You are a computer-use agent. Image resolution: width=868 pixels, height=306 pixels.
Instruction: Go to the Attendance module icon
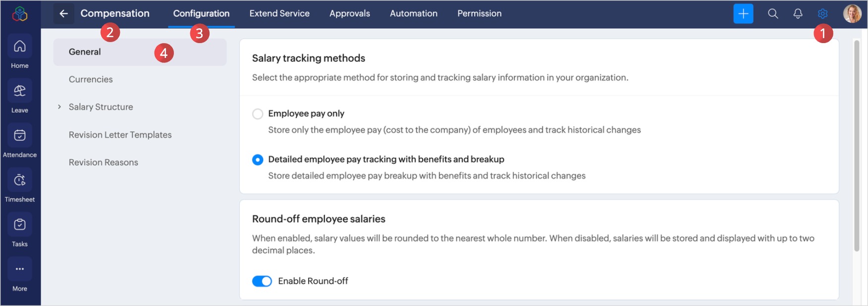coord(20,136)
